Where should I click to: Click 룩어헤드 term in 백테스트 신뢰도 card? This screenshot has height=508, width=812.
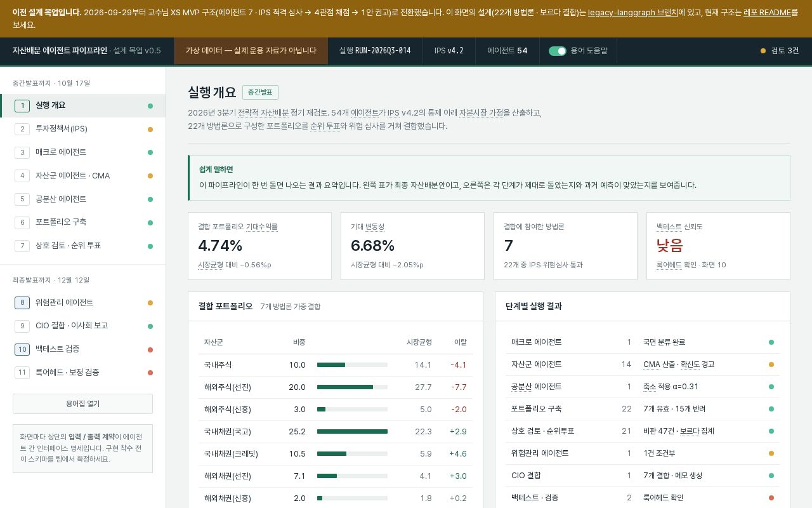(669, 265)
